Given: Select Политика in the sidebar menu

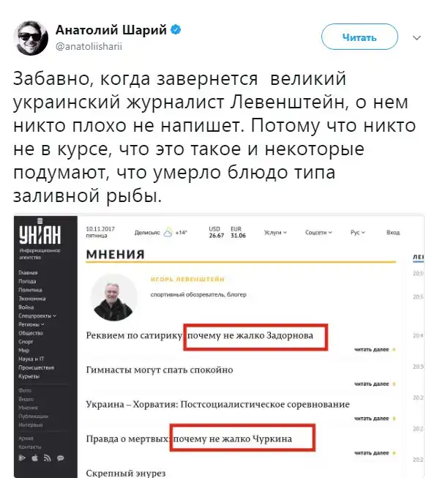Looking at the screenshot, I should [30, 290].
